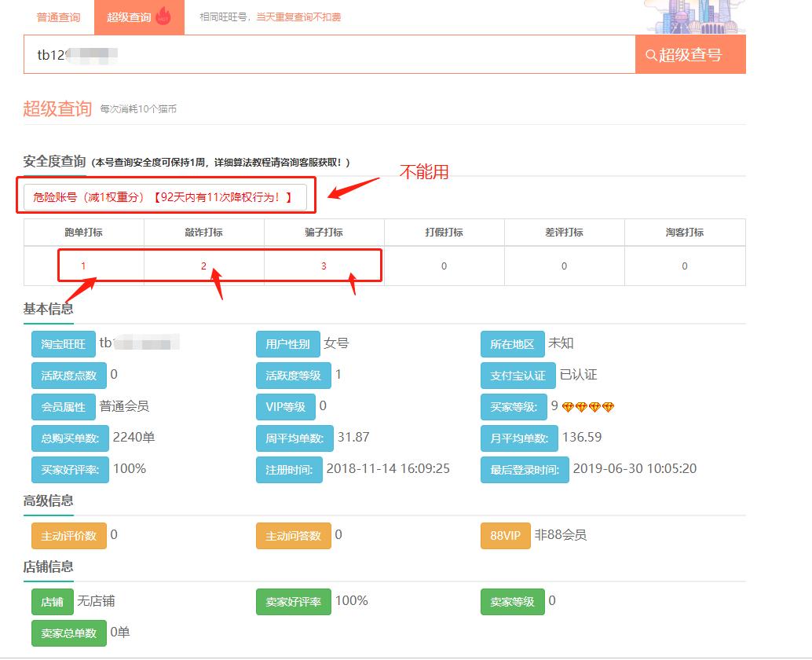Click the number 1 under 跑单打标
812x660 pixels.
[84, 266]
